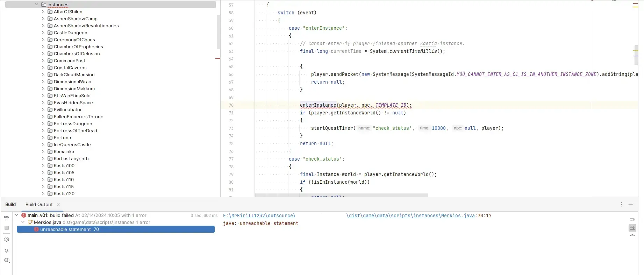Click folder icon beside CommandPost
This screenshot has height=275, width=644.
tap(50, 61)
